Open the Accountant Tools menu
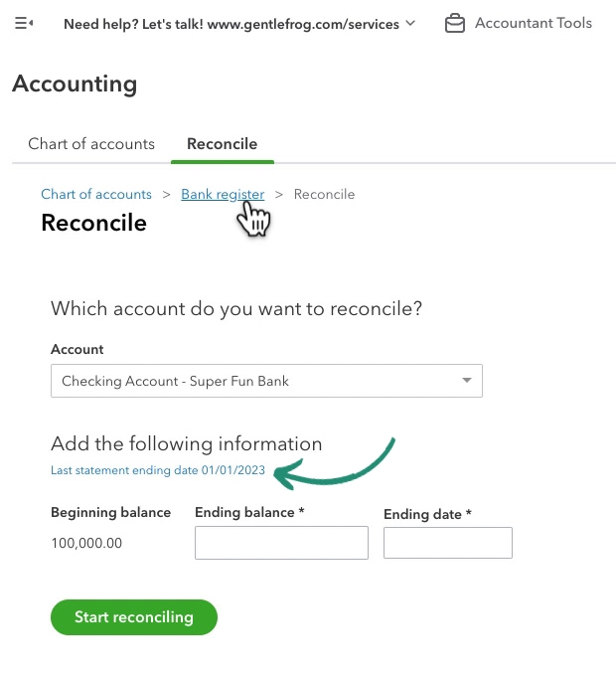This screenshot has height=680, width=616. 534,23
